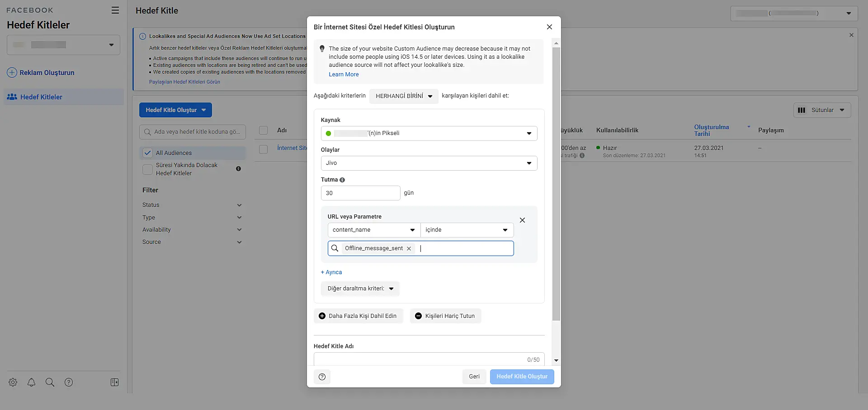Select all rows with header checkbox
Viewport: 868px width, 410px height.
click(x=264, y=130)
